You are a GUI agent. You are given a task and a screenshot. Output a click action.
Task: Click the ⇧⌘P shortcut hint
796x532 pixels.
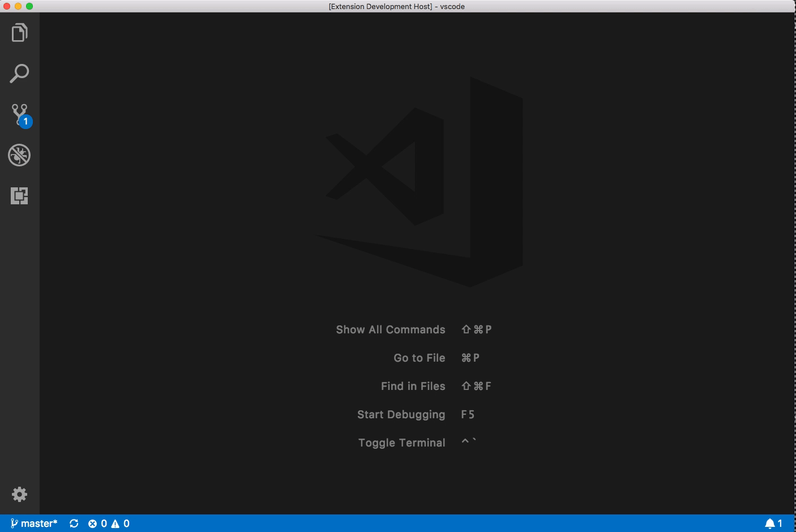pyautogui.click(x=476, y=329)
